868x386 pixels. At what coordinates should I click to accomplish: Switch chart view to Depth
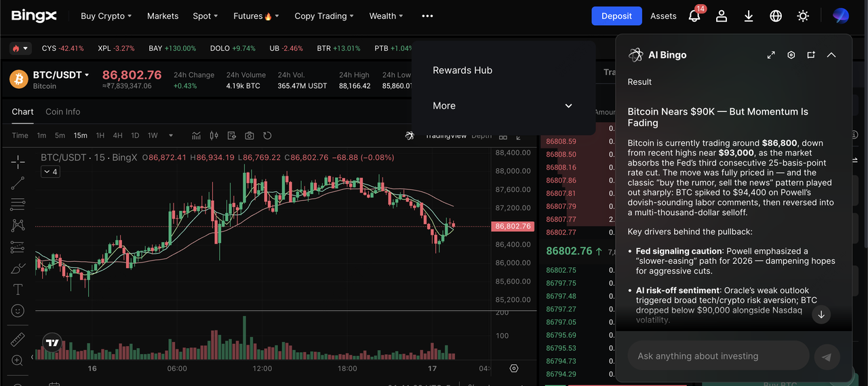click(481, 136)
